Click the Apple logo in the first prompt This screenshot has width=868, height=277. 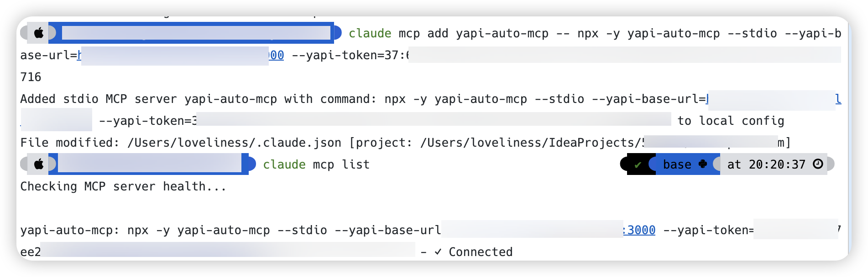click(x=39, y=33)
